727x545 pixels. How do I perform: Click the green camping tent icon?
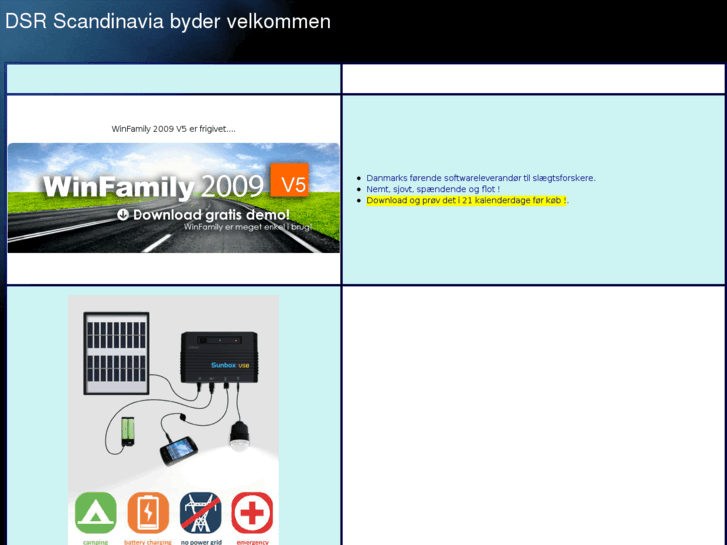[96, 513]
